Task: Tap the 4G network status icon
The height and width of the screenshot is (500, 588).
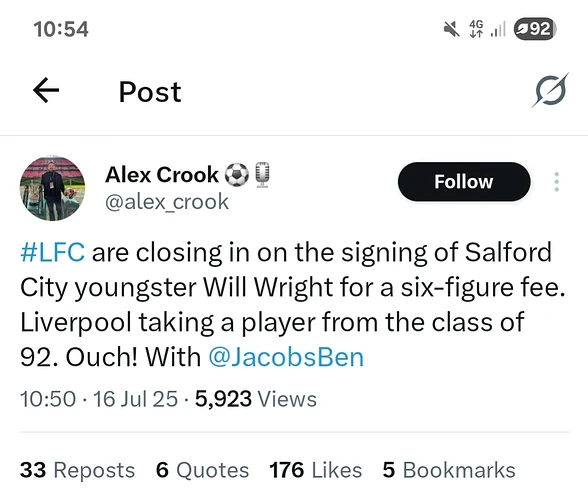Action: [477, 29]
